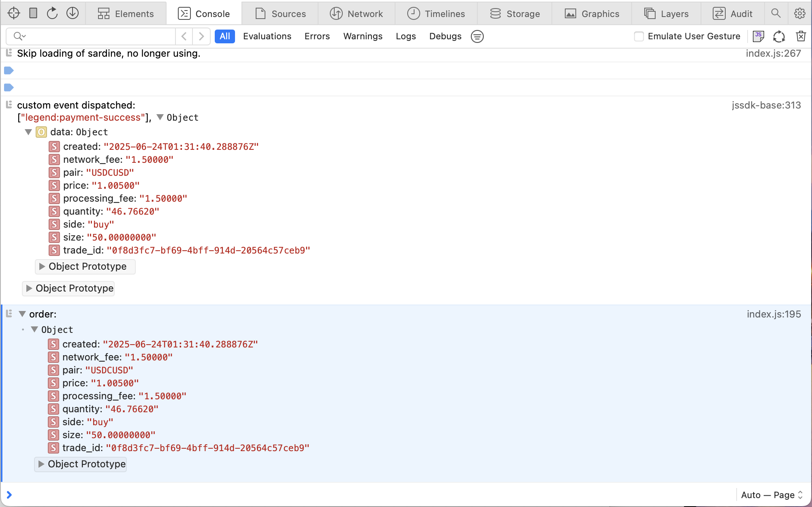Click log icon beside 'order:' entry
Image resolution: width=812 pixels, height=507 pixels.
coord(9,314)
